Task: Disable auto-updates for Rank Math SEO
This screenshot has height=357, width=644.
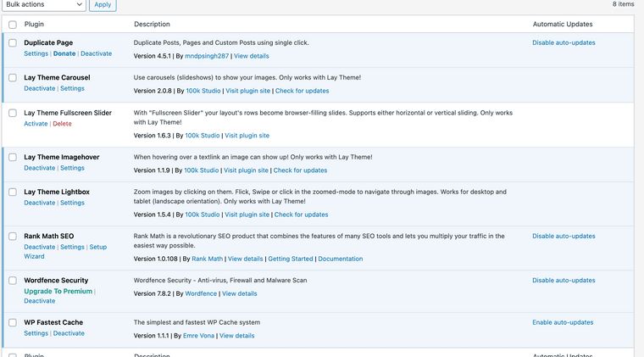Action: click(x=563, y=236)
